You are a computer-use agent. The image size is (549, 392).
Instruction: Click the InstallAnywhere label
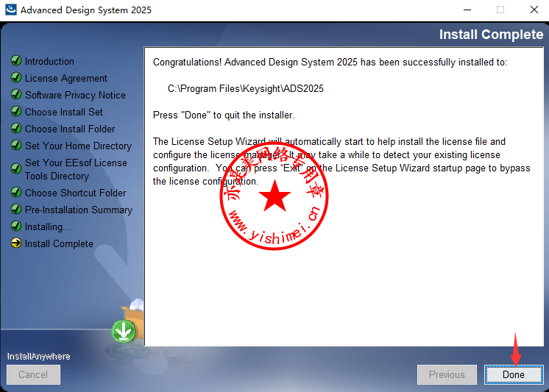[38, 356]
